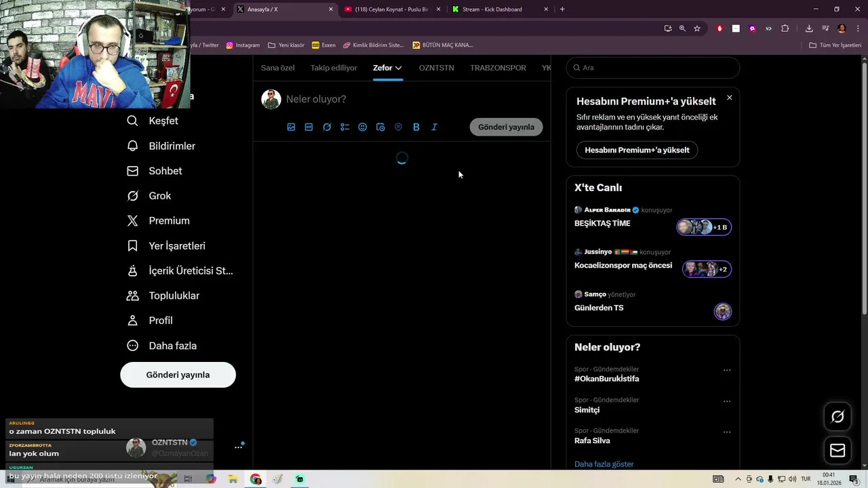The width and height of the screenshot is (868, 488).
Task: Open Chrome profile avatar
Action: coord(842,28)
